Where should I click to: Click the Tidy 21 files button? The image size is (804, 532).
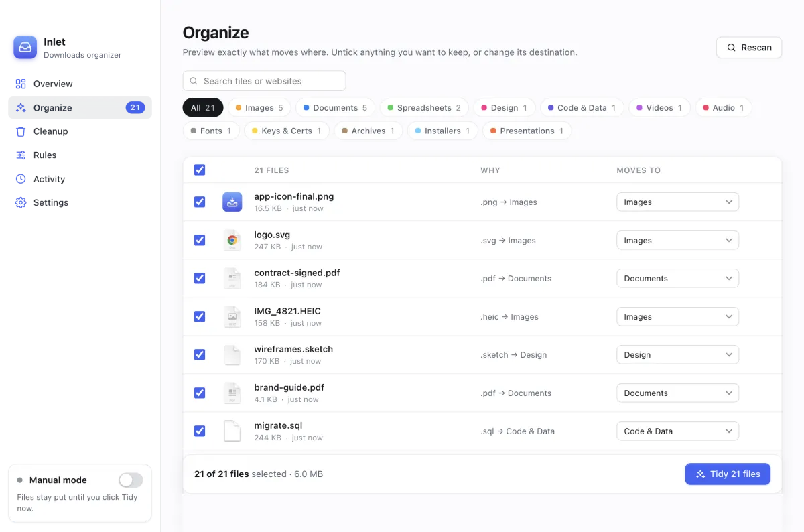click(x=728, y=474)
